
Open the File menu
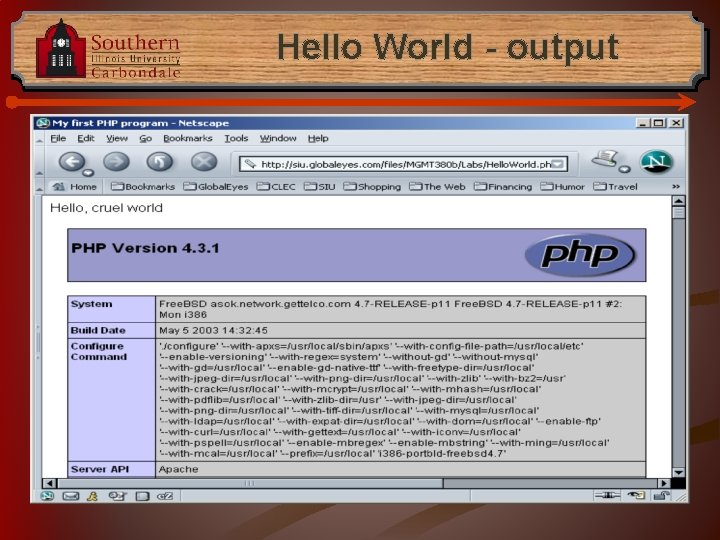point(58,138)
